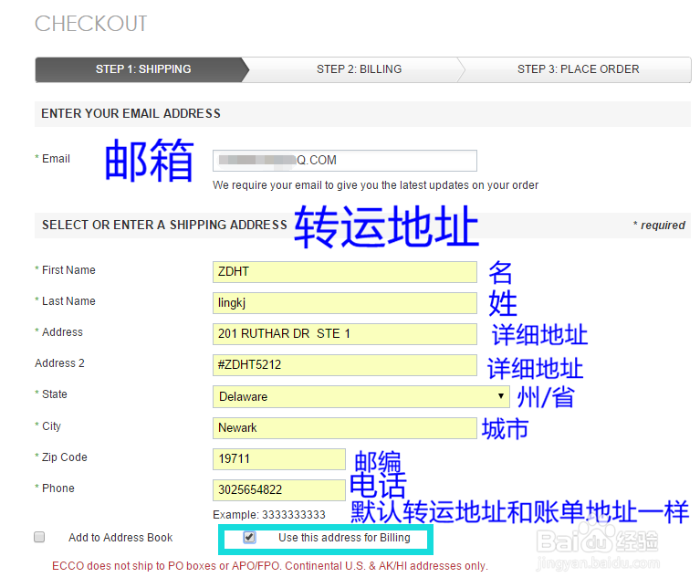Click the Add to Address Book label
Image resolution: width=700 pixels, height=588 pixels.
coord(120,538)
